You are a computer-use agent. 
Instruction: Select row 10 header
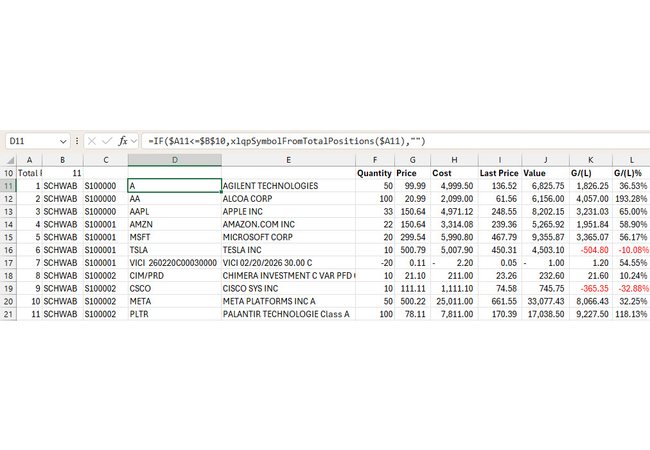(x=8, y=173)
